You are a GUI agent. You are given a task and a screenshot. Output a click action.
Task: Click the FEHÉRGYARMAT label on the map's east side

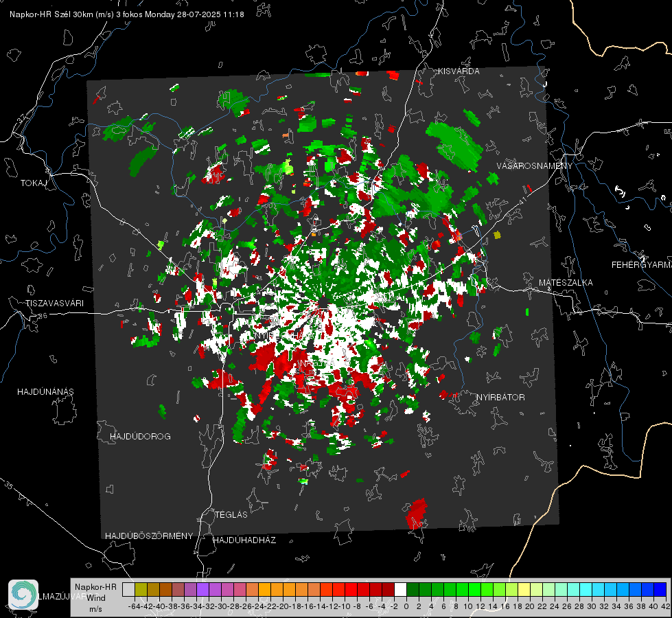(x=642, y=265)
